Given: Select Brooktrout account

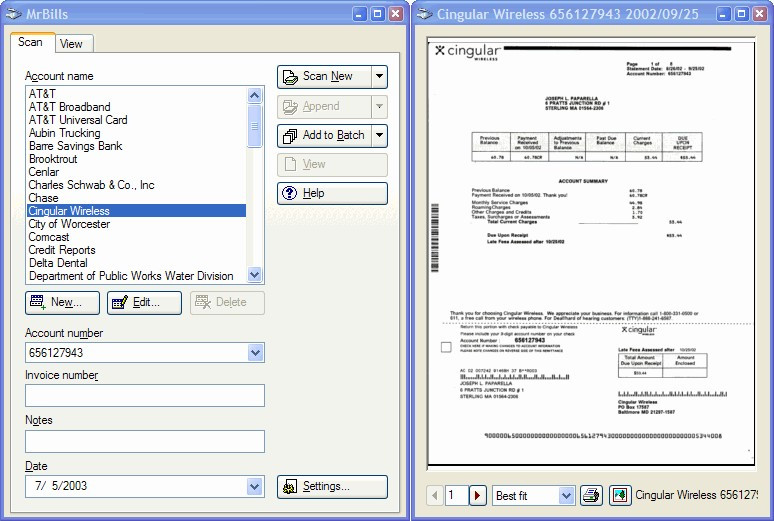Looking at the screenshot, I should [136, 159].
